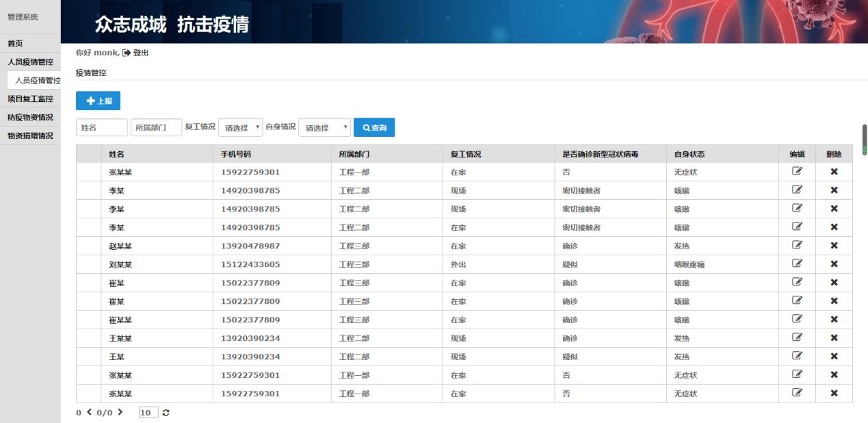Open the 自身情况 dropdown
Screen dimensions: 868x423
click(x=324, y=128)
